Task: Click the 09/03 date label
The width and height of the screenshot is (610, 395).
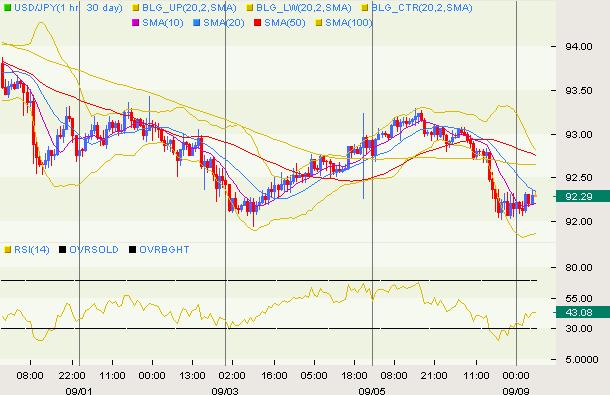Action: click(225, 391)
